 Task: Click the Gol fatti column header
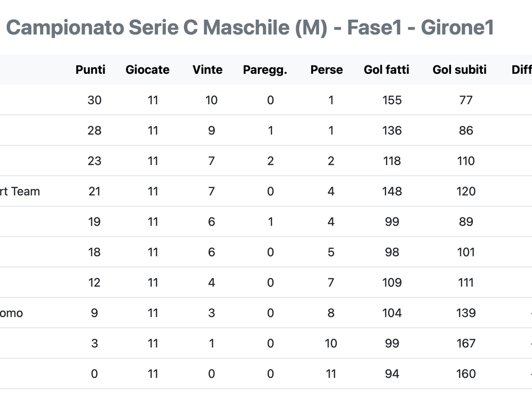(x=387, y=70)
